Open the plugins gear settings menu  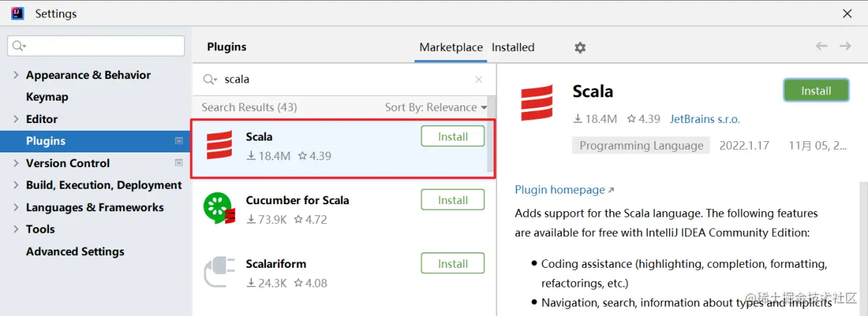(x=580, y=48)
